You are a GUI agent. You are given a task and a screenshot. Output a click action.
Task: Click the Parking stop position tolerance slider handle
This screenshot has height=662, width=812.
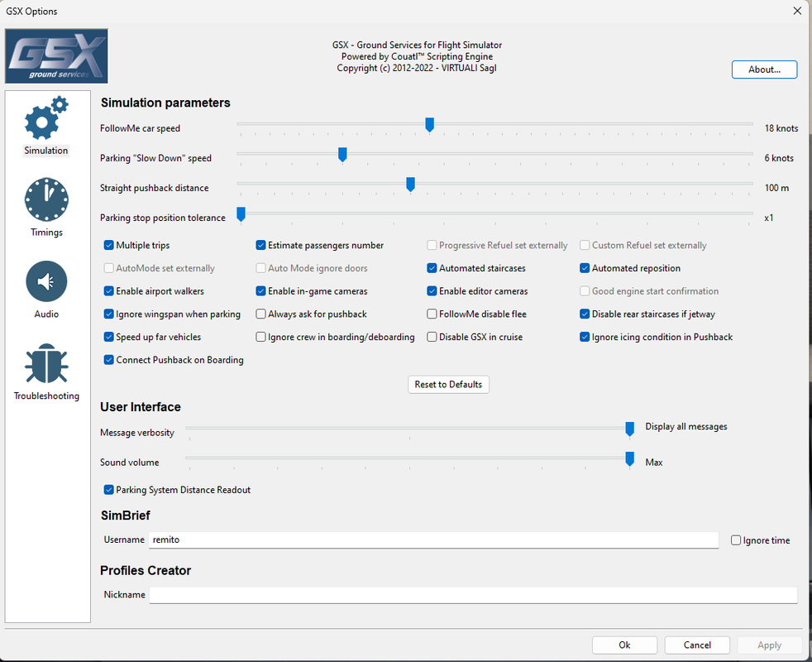241,213
